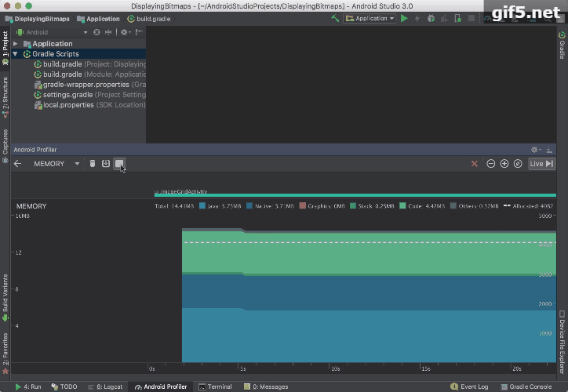The image size is (568, 392).
Task: Click the Apply Changes lightning icon
Action: point(417,18)
